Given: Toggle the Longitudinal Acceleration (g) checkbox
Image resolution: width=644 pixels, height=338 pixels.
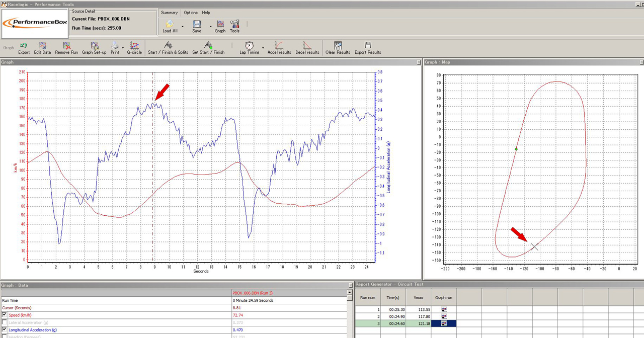Looking at the screenshot, I should pyautogui.click(x=5, y=330).
